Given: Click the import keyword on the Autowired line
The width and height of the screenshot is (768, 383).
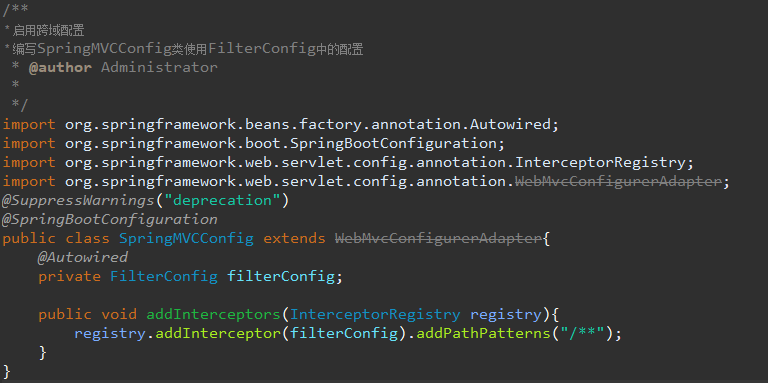Looking at the screenshot, I should click(x=29, y=125).
